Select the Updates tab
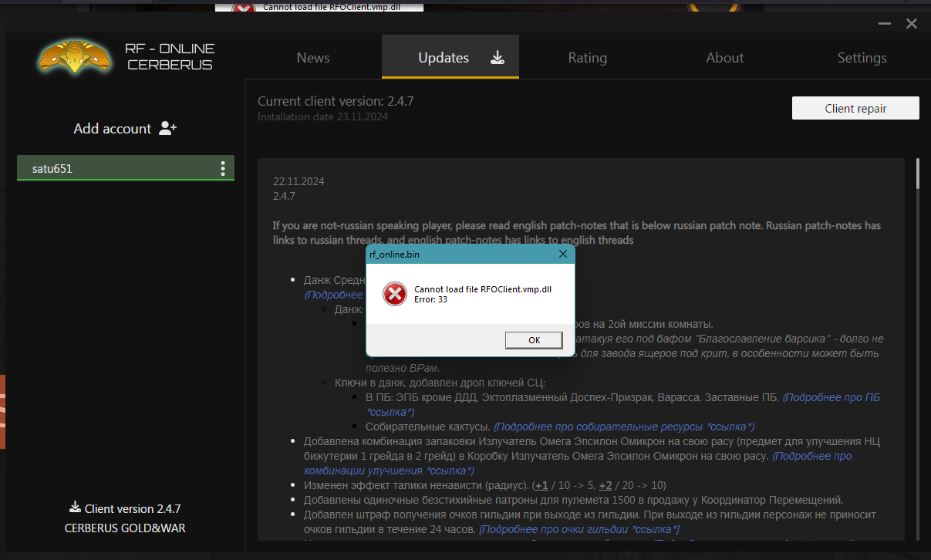931x560 pixels. (x=450, y=57)
